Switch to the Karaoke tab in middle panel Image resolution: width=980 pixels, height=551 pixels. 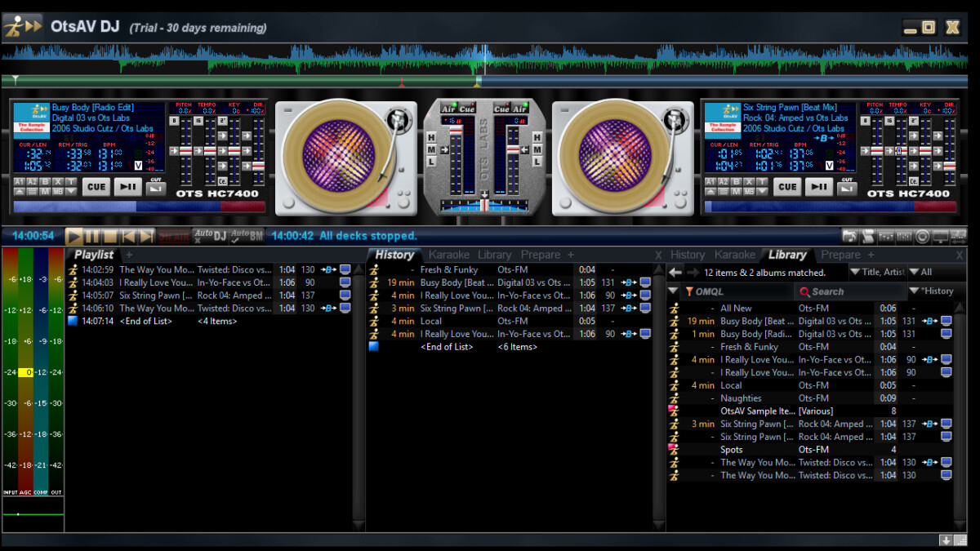click(449, 255)
